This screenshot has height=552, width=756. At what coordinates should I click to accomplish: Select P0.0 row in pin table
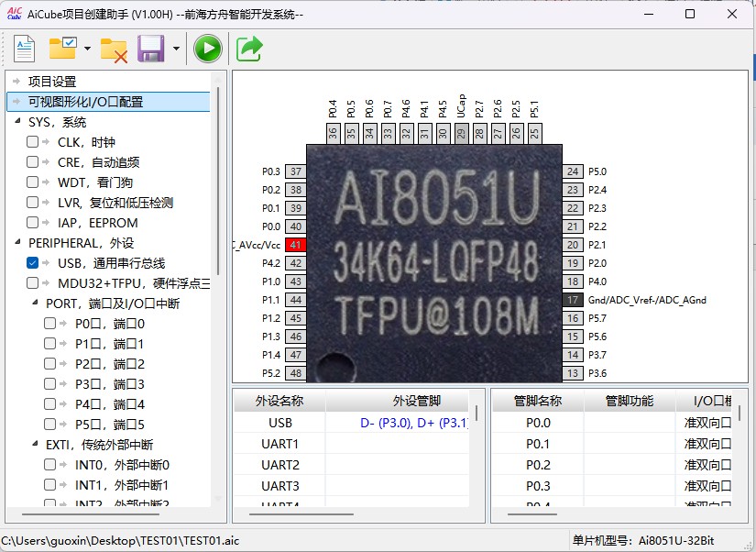coord(612,423)
